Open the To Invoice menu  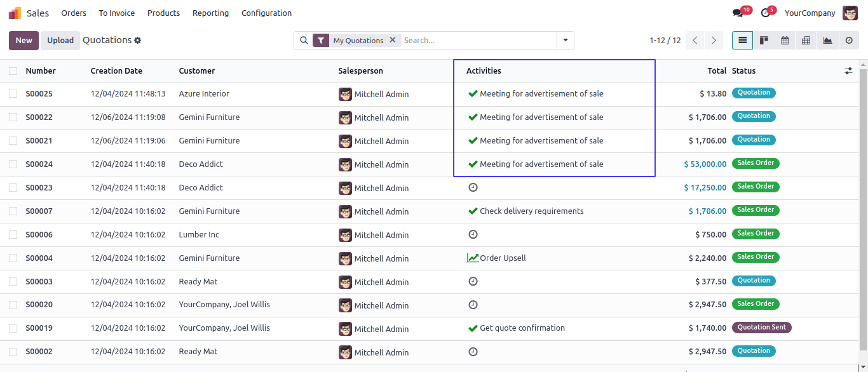pos(116,13)
